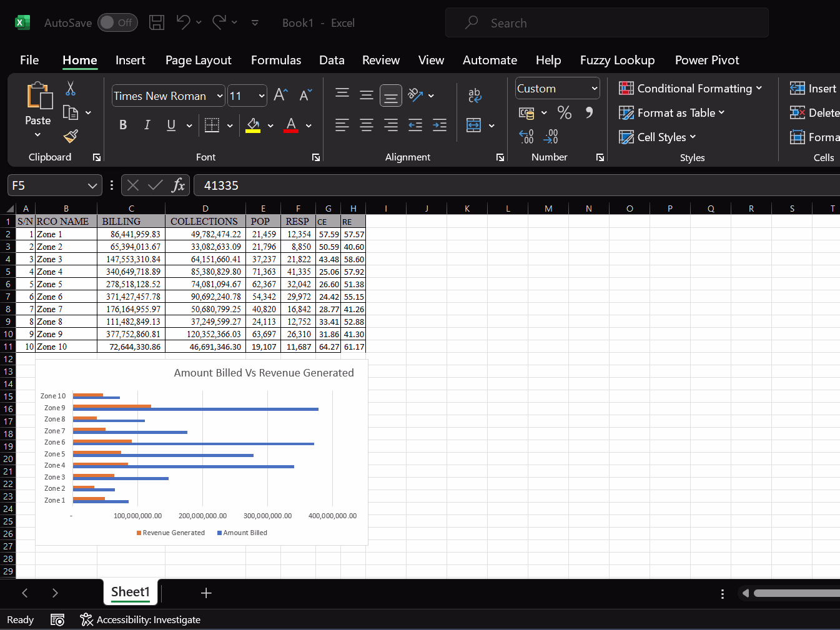Click the Increase Decimal icon
The height and width of the screenshot is (630, 840).
pos(526,136)
